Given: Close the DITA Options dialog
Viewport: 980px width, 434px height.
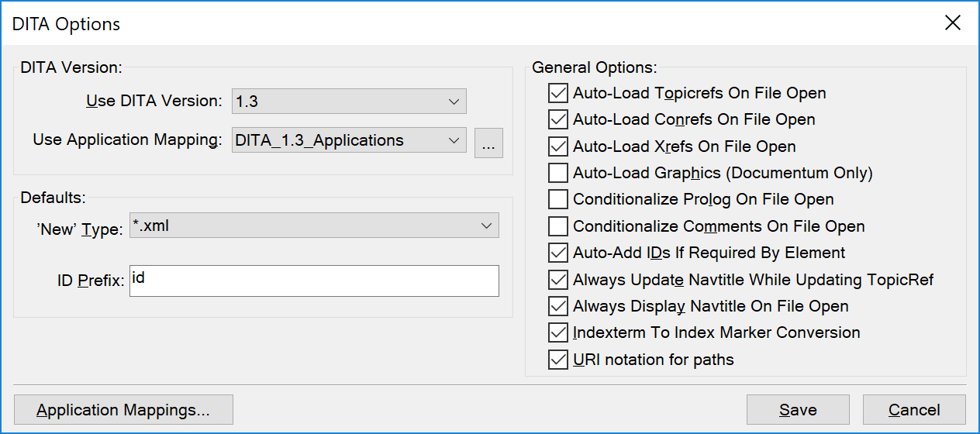Looking at the screenshot, I should point(953,23).
